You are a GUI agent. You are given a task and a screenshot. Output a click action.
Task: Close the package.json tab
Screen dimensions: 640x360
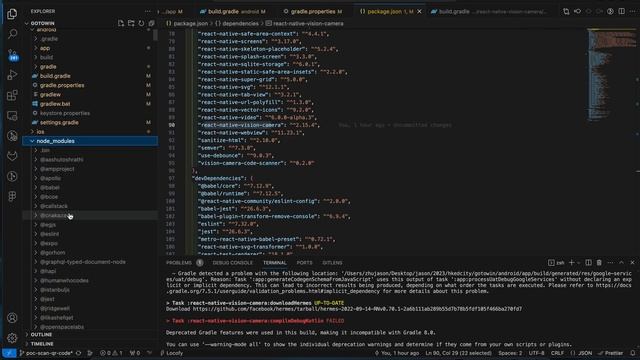pos(419,11)
